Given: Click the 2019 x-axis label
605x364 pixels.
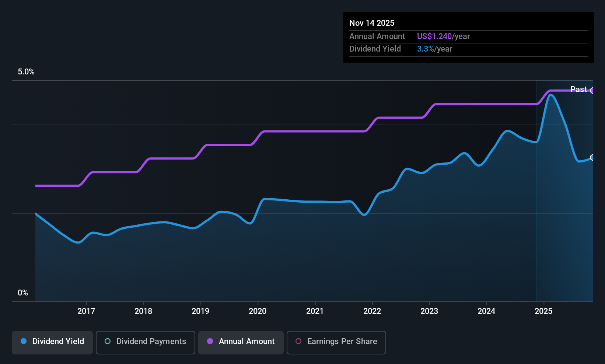Looking at the screenshot, I should [200, 311].
